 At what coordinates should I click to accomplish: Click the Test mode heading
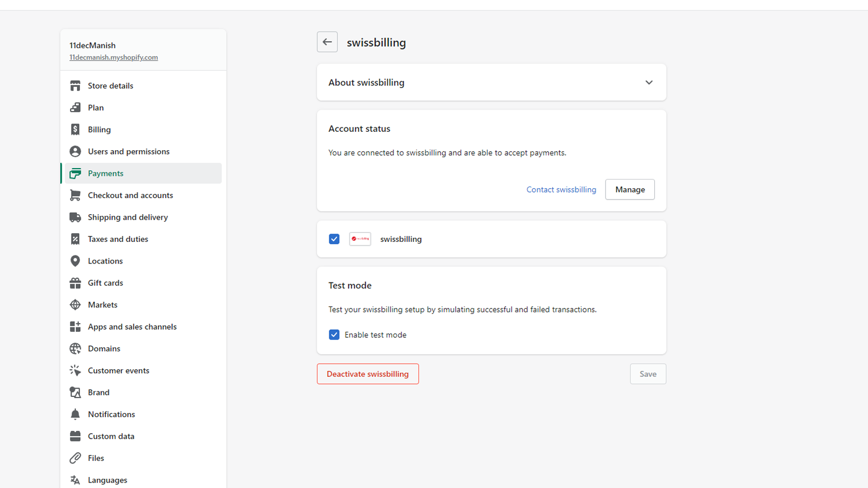350,285
